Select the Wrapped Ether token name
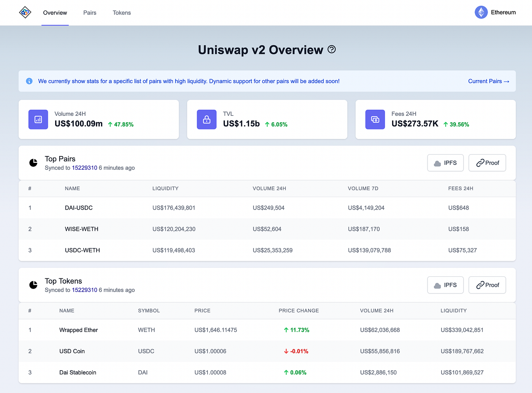 [x=79, y=330]
